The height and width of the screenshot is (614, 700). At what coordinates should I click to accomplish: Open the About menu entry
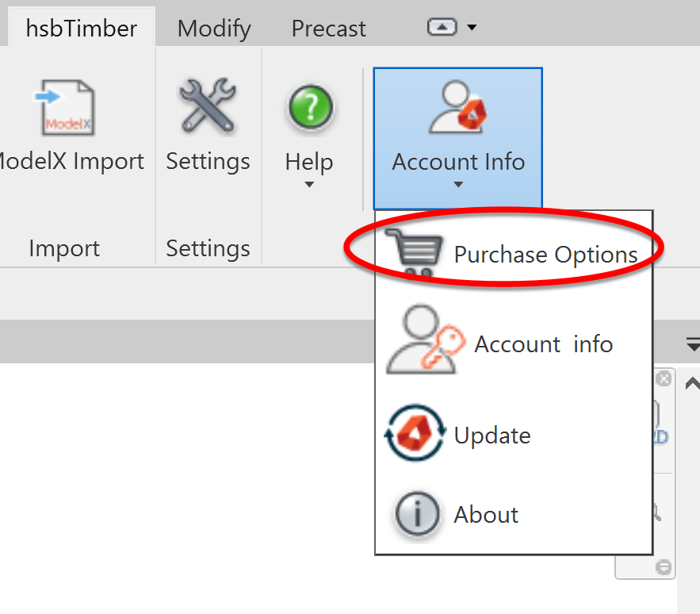click(514, 514)
